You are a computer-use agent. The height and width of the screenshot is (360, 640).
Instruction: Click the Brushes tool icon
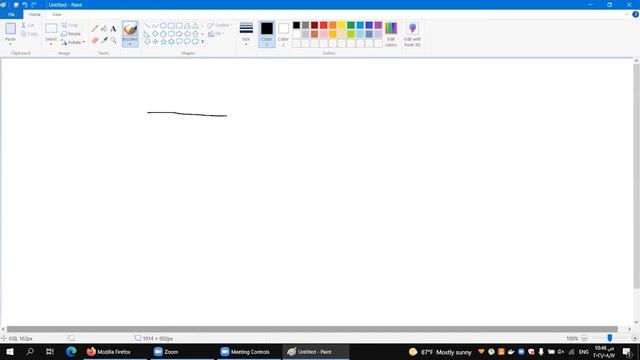[x=130, y=29]
